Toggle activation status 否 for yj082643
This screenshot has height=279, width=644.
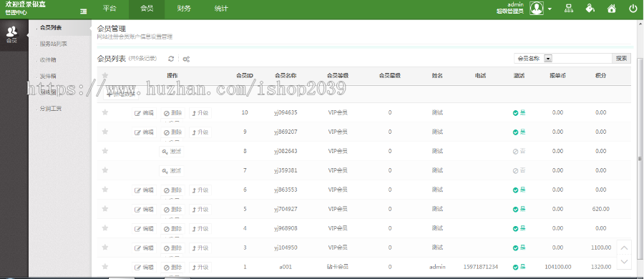point(519,151)
